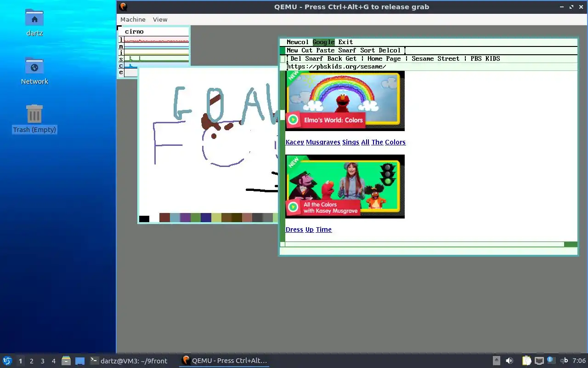The height and width of the screenshot is (368, 588).
Task: Click the QEMU logo in the window title bar
Action: [123, 7]
